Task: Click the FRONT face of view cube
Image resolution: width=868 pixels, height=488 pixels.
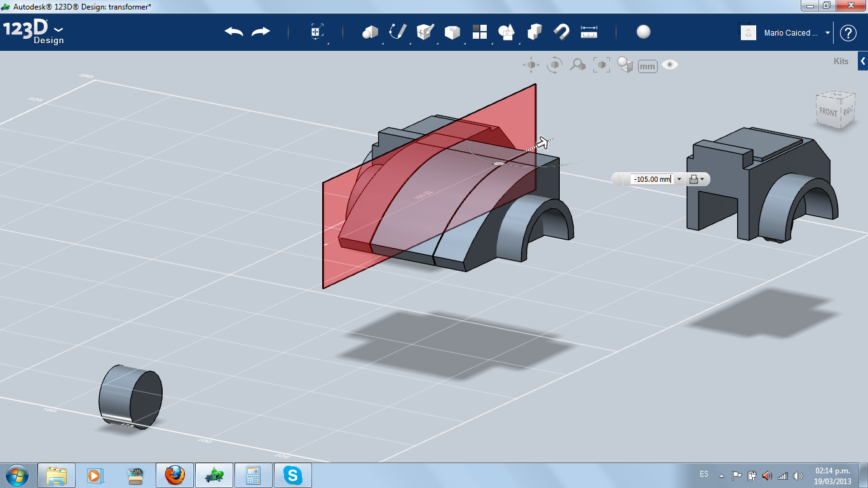Action: click(x=828, y=112)
